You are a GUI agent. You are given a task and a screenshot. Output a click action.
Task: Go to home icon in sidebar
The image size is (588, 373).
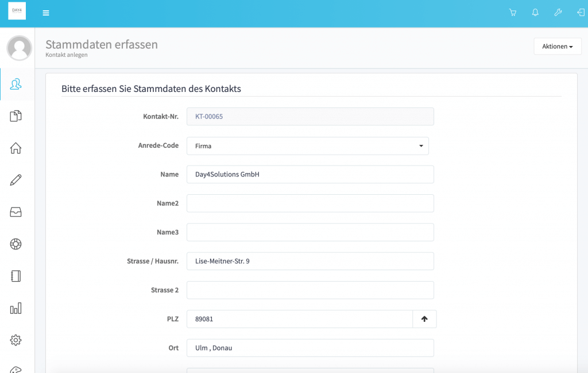16,148
